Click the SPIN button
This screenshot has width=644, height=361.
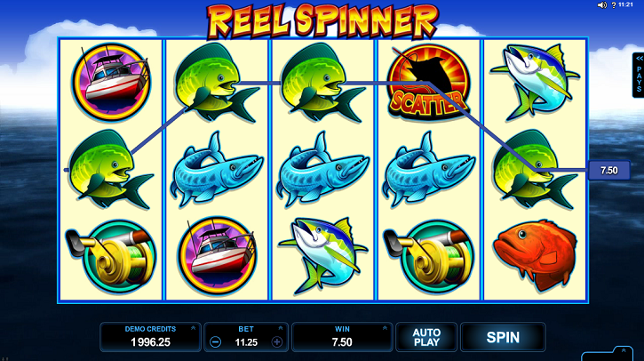click(503, 337)
